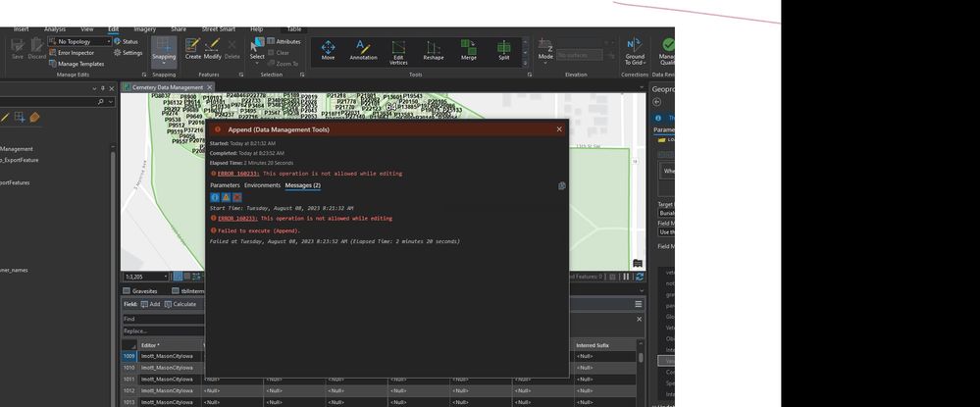Click the Replace input field

click(164, 331)
